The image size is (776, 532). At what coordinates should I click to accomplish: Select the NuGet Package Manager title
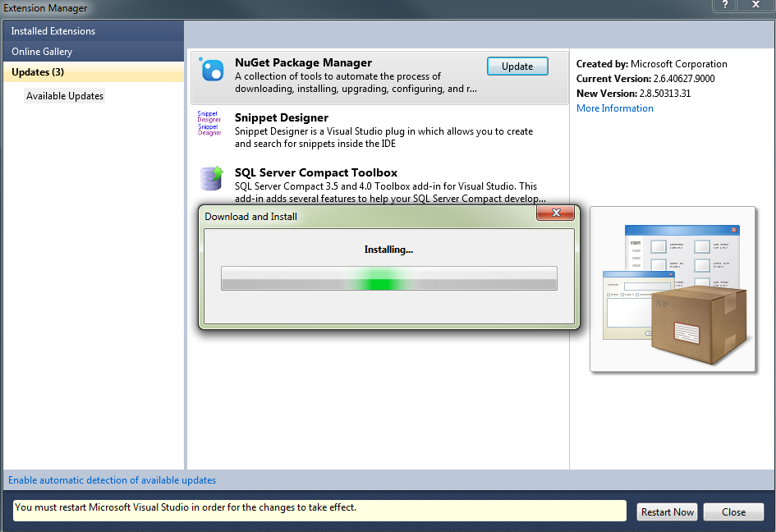pos(303,63)
